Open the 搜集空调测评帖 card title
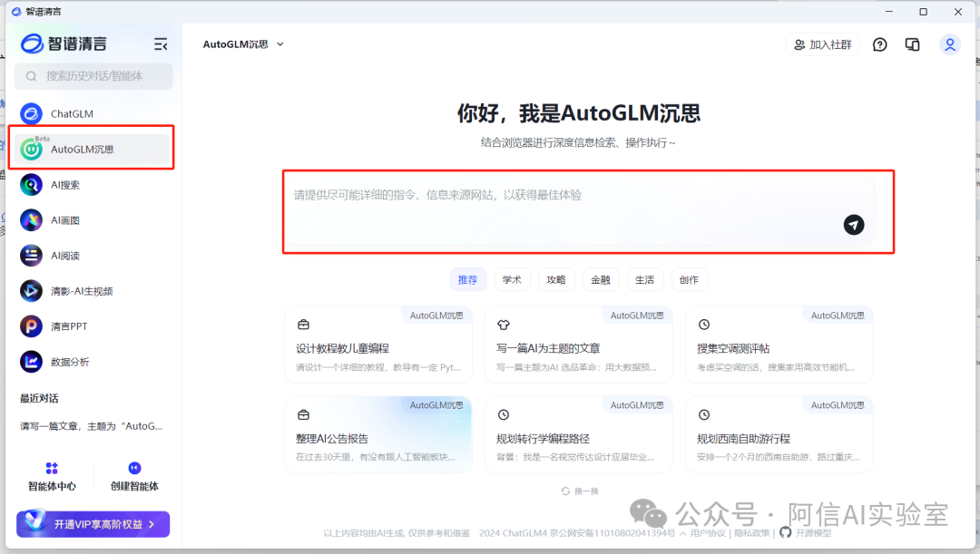Image resolution: width=980 pixels, height=554 pixels. coord(733,348)
